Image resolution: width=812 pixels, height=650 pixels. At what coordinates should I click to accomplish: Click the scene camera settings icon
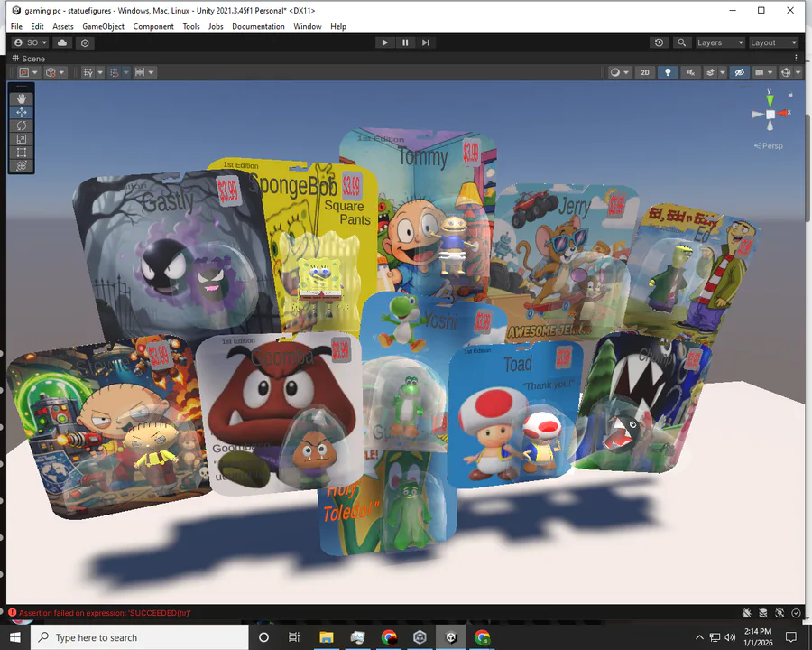point(759,72)
